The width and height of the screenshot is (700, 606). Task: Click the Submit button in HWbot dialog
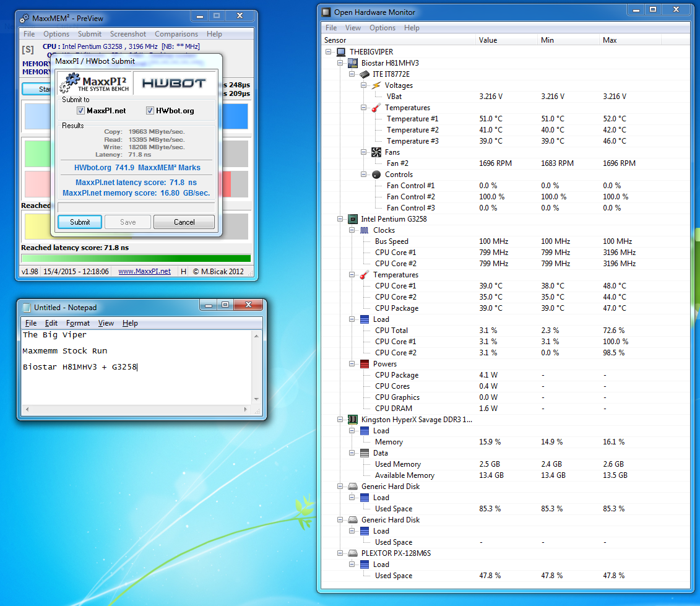80,222
